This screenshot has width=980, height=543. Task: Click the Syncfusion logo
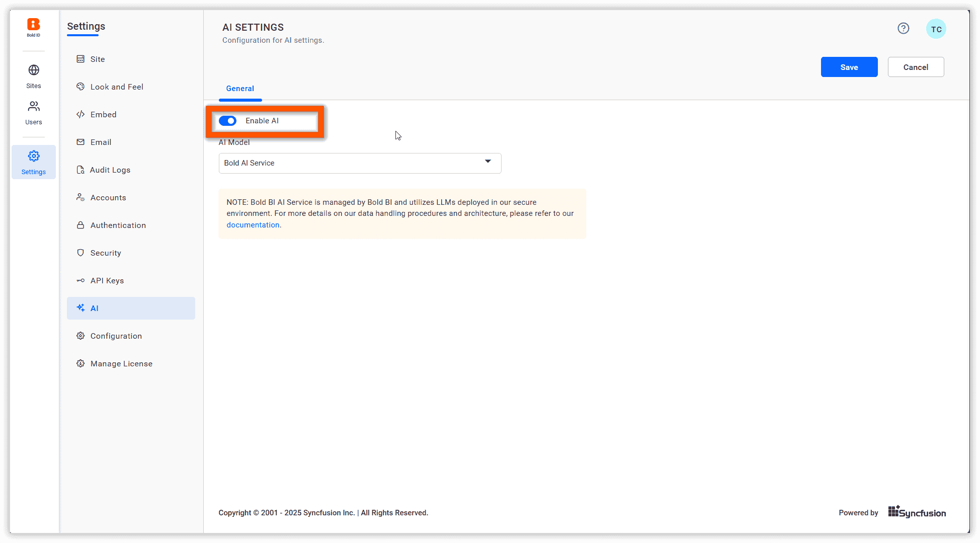pyautogui.click(x=917, y=512)
